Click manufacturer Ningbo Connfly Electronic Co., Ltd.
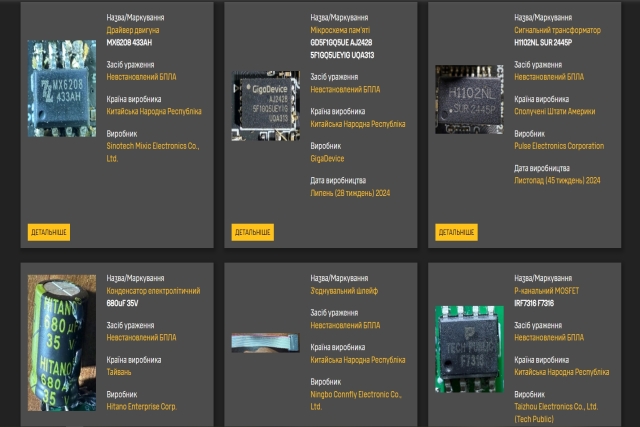Image resolution: width=640 pixels, height=427 pixels. click(356, 400)
